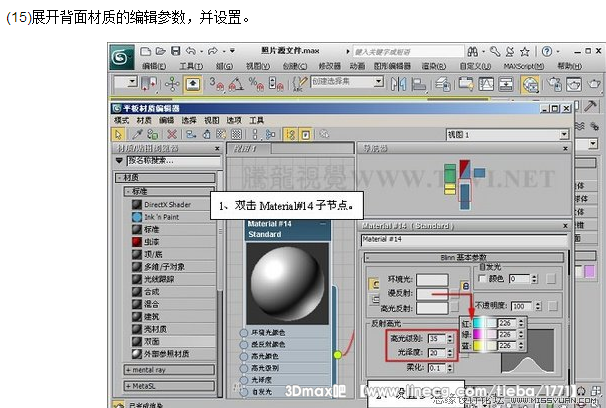The image size is (606, 408).
Task: Click the Redo arrow icon
Action: pyautogui.click(x=213, y=51)
